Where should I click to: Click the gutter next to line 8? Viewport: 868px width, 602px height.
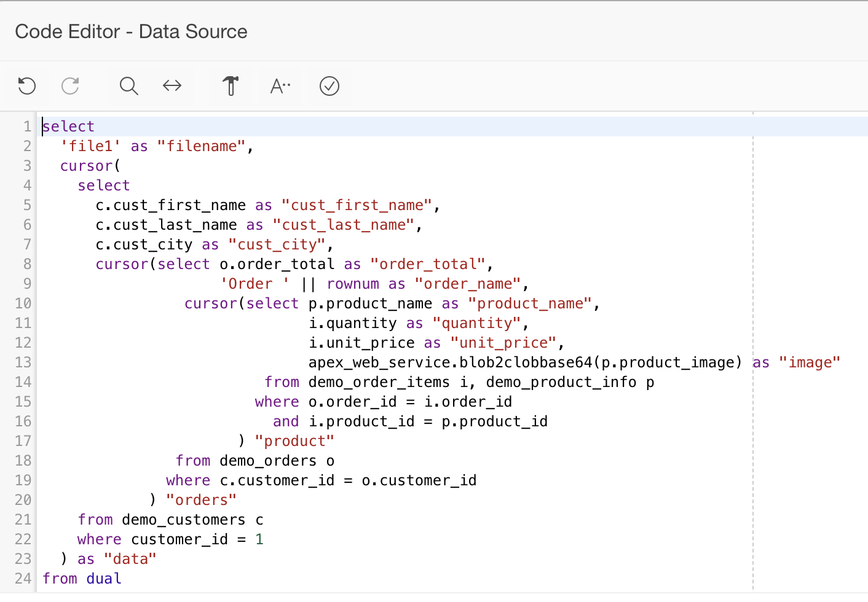pos(27,264)
